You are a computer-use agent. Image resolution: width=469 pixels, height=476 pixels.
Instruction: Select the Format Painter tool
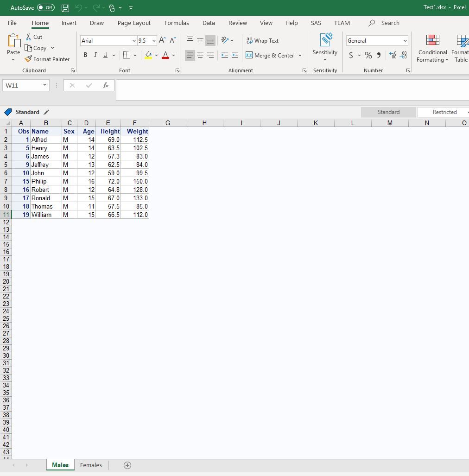point(48,59)
